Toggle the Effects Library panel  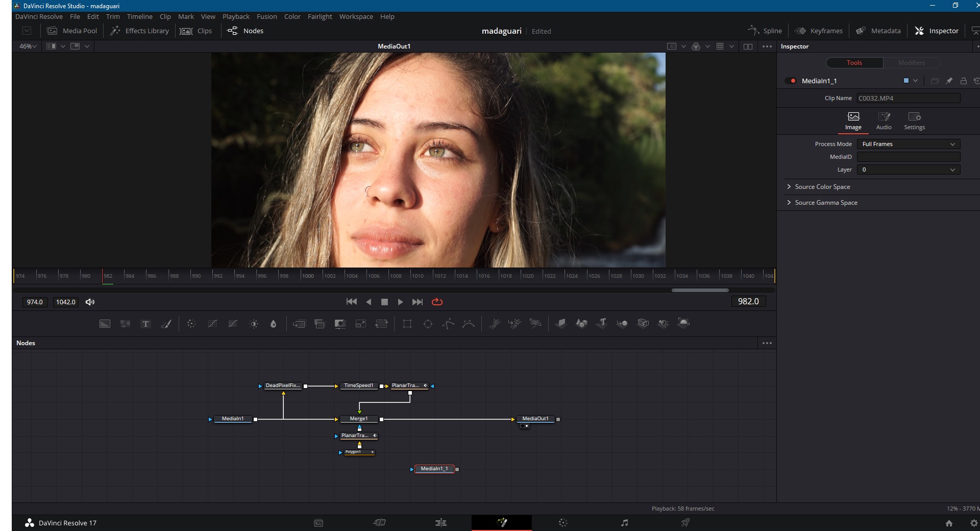pyautogui.click(x=140, y=31)
